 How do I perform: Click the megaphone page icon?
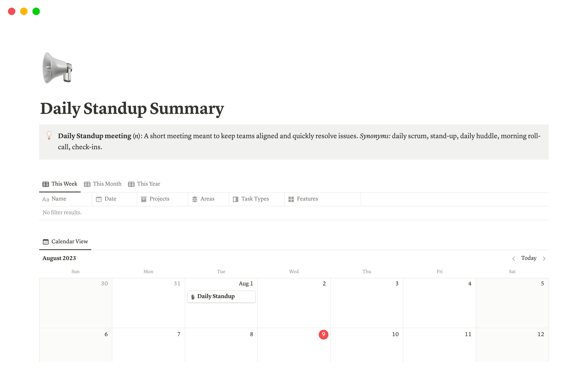tap(57, 68)
